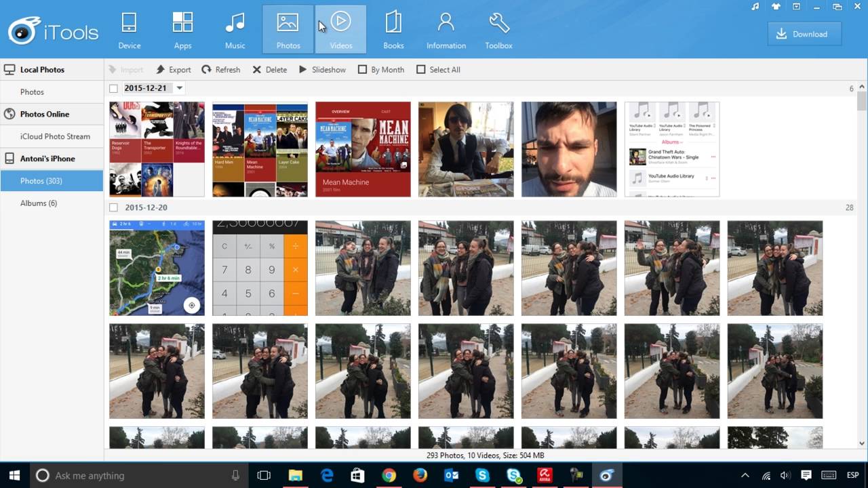Screen dimensions: 868x488
Task: Select the YouTube Audio Library screenshot thumbnail
Action: 672,149
